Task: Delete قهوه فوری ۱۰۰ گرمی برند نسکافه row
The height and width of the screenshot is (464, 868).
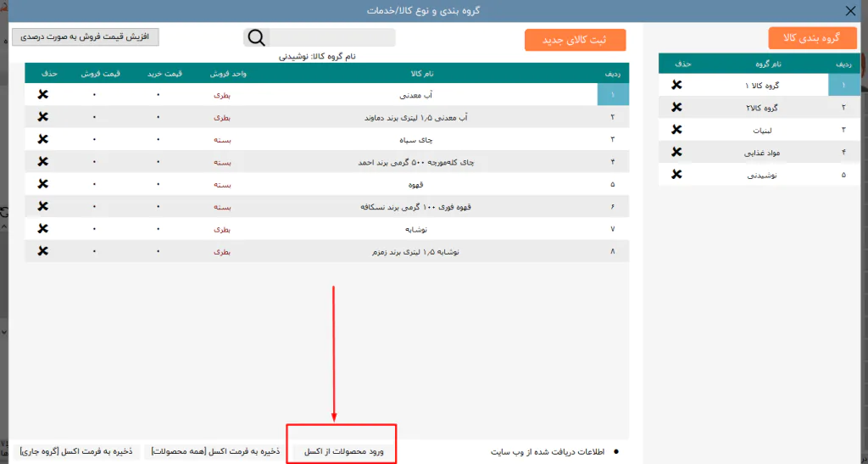Action: 42,206
